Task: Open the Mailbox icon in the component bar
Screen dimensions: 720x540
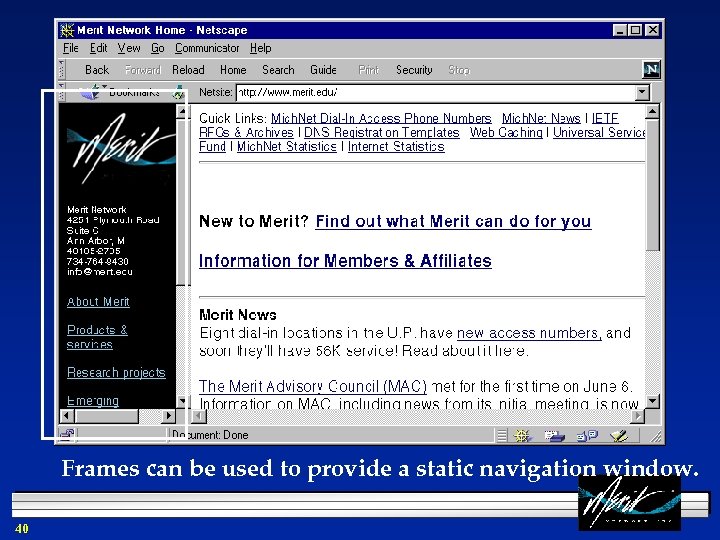Action: [554, 435]
